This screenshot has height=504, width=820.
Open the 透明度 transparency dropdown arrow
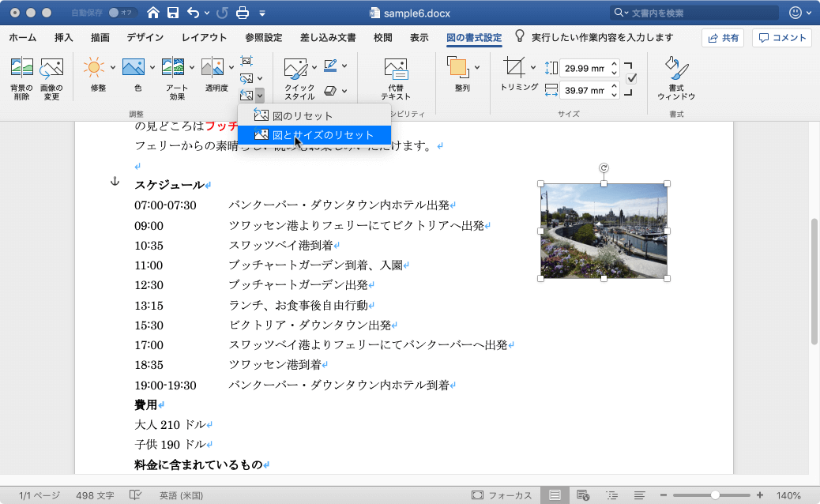230,67
